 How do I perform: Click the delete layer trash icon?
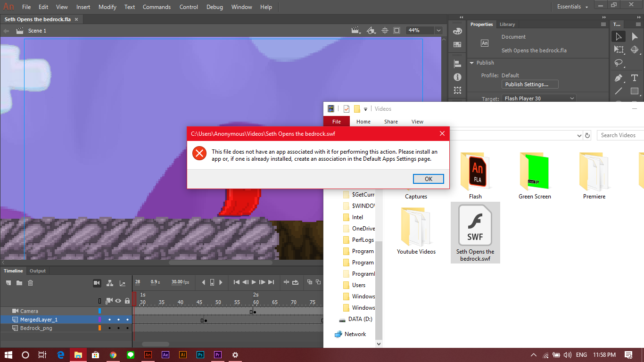point(30,283)
